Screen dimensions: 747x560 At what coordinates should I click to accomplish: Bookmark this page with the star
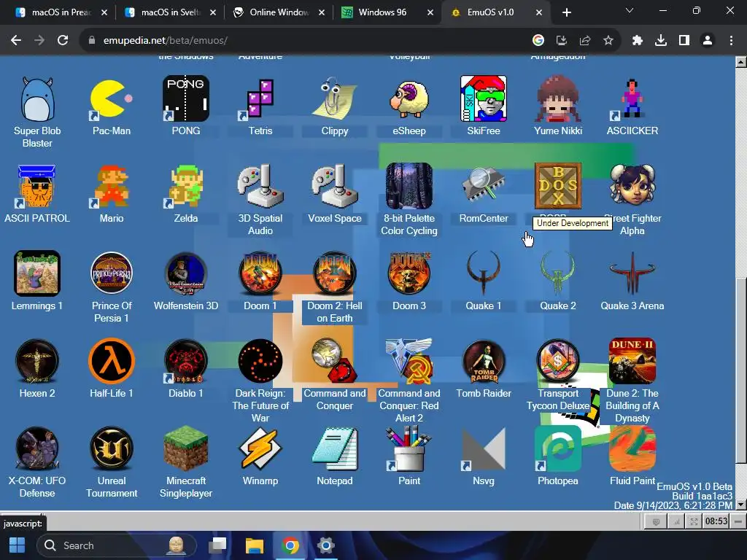pyautogui.click(x=608, y=41)
